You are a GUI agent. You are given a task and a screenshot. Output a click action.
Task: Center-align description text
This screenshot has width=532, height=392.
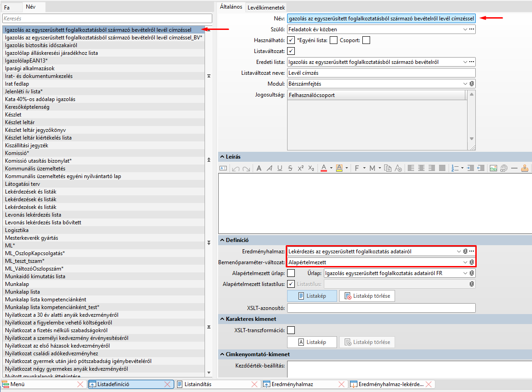coord(421,168)
